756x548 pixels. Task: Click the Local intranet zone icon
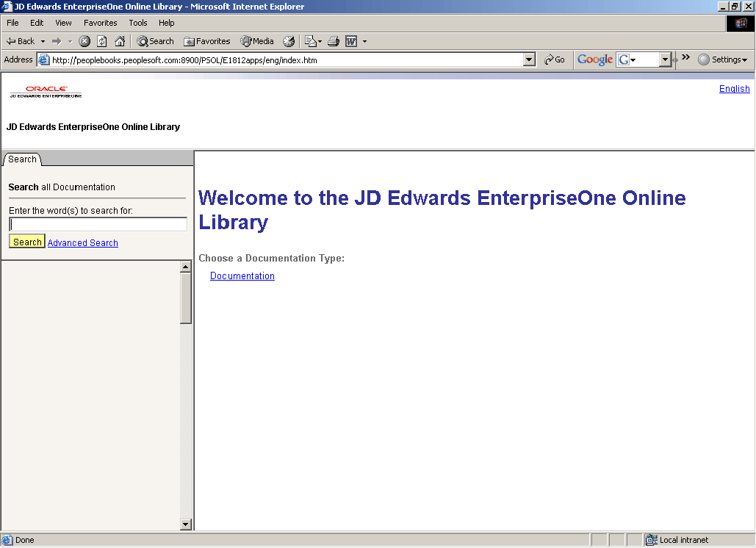tap(652, 540)
